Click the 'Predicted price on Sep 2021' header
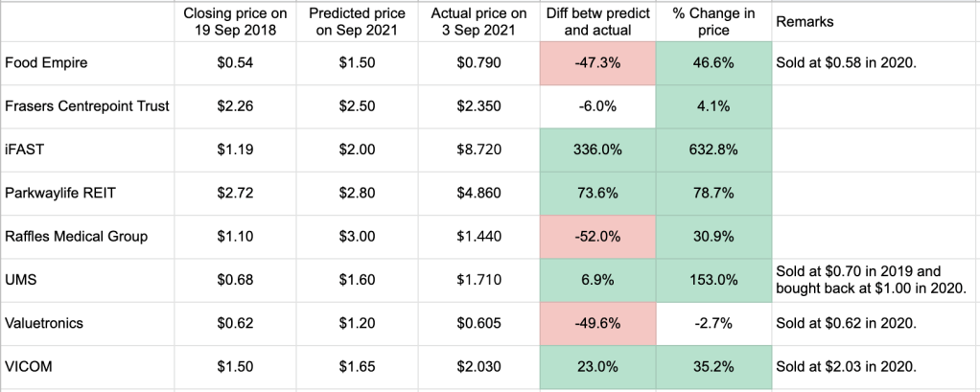Viewport: 980px width, 392px height. 356,21
